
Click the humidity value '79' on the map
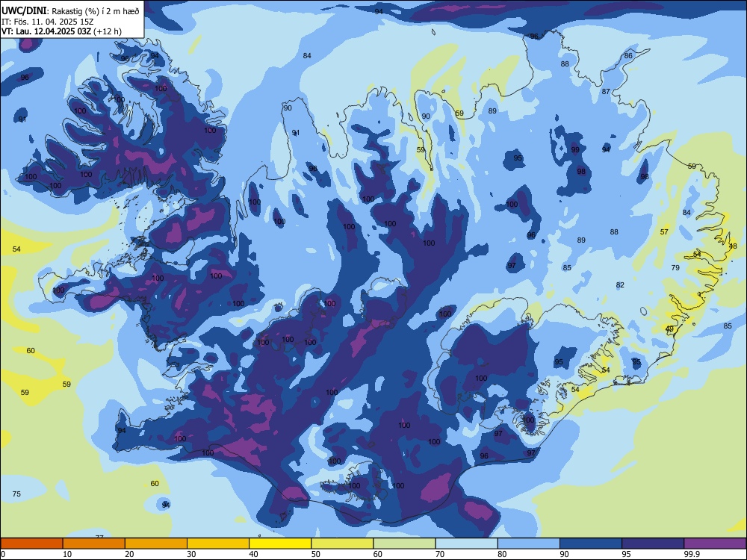click(x=675, y=267)
